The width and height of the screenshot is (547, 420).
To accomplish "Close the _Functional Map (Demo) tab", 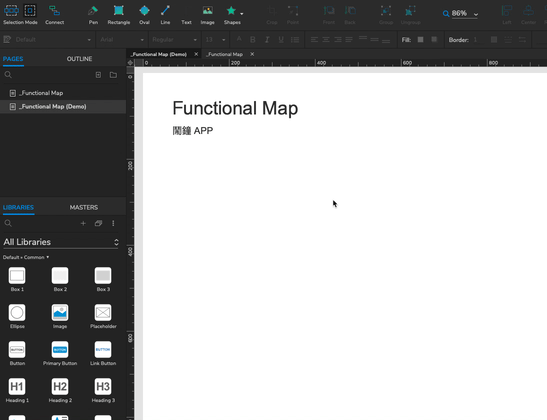I will (196, 54).
